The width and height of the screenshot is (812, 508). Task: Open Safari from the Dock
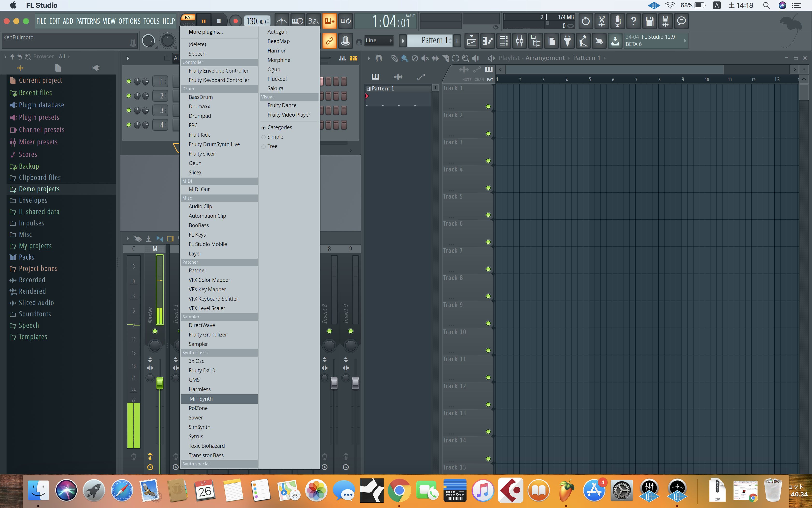click(x=122, y=491)
